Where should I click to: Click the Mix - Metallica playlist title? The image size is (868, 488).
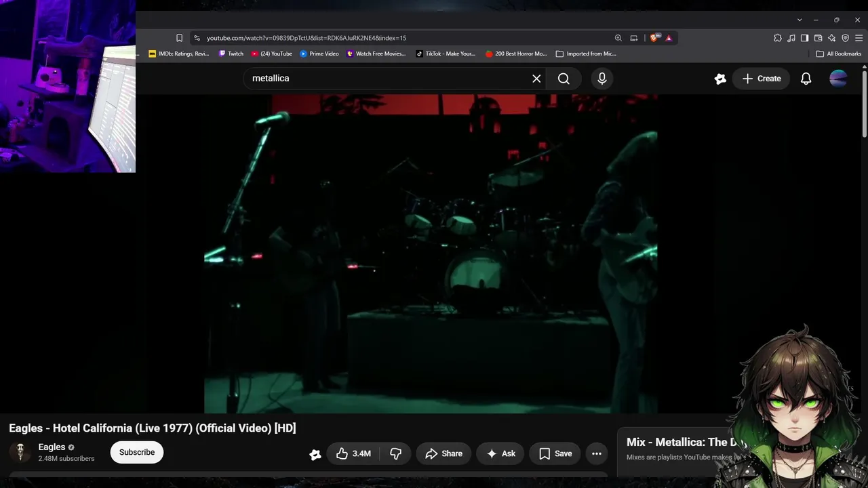[x=685, y=442]
